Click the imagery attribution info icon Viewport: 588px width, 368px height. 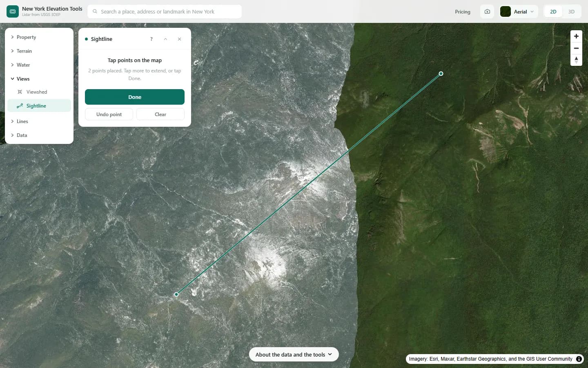579,359
